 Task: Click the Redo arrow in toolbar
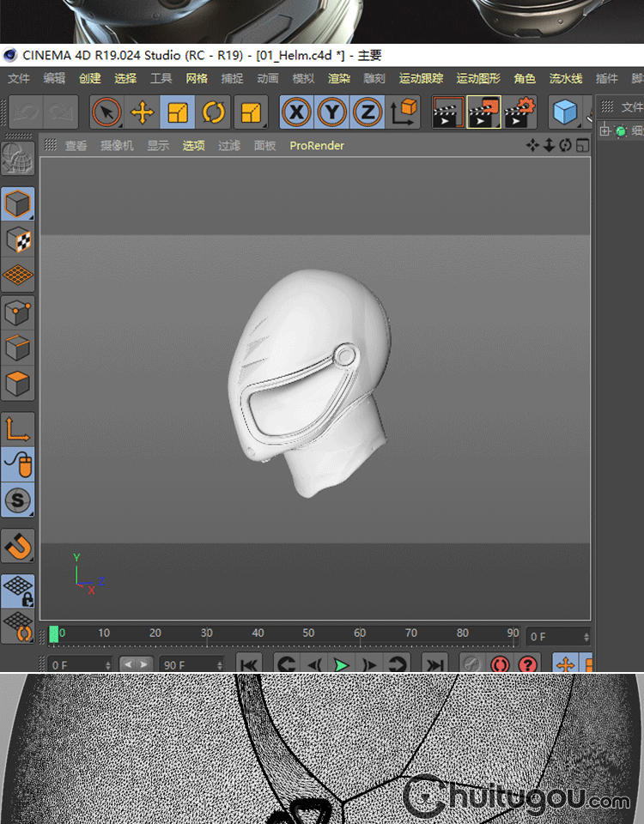coord(60,112)
